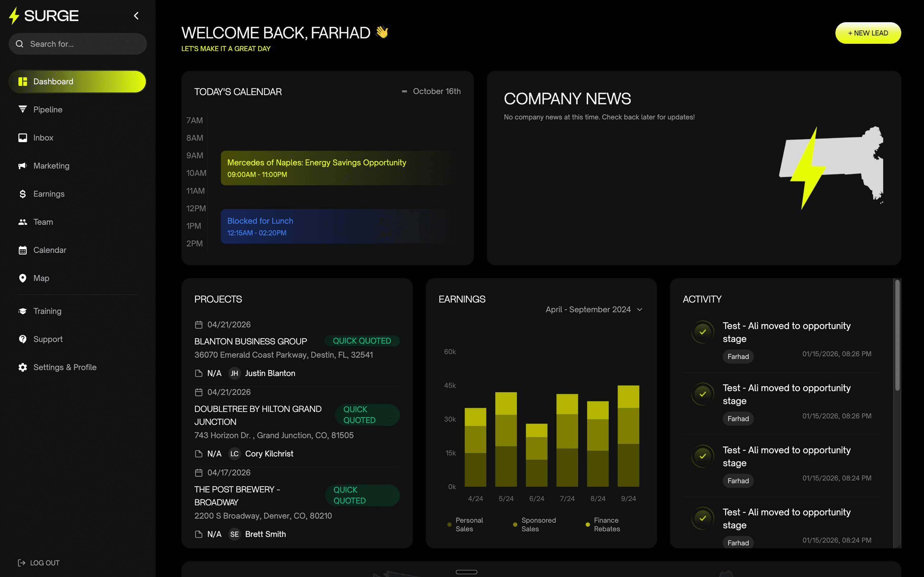Click the + NEW LEAD button
The height and width of the screenshot is (577, 924).
(x=868, y=33)
